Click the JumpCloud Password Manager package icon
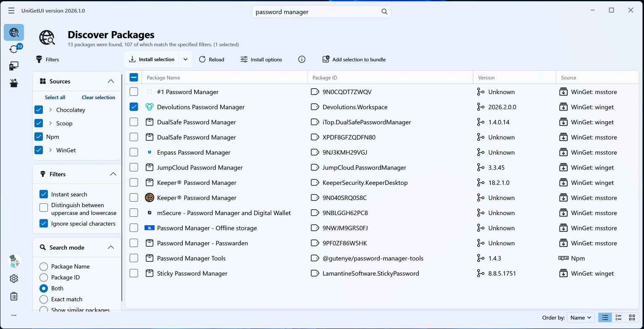Image resolution: width=644 pixels, height=329 pixels. (x=149, y=168)
